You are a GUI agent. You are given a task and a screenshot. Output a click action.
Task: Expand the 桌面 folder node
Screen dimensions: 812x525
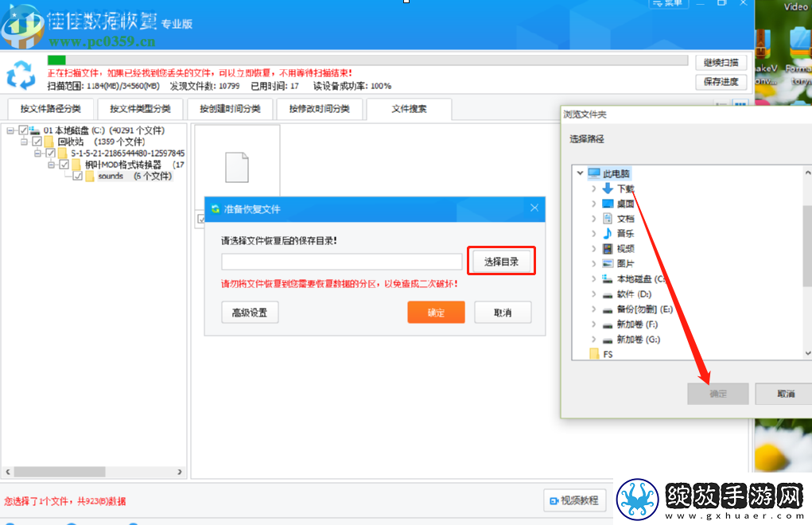coord(593,204)
